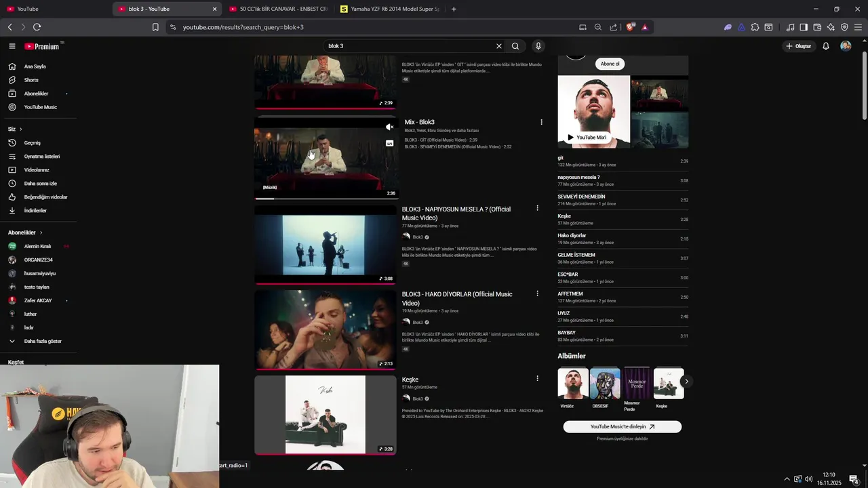Click the Mix preview progress bar

click(325, 199)
